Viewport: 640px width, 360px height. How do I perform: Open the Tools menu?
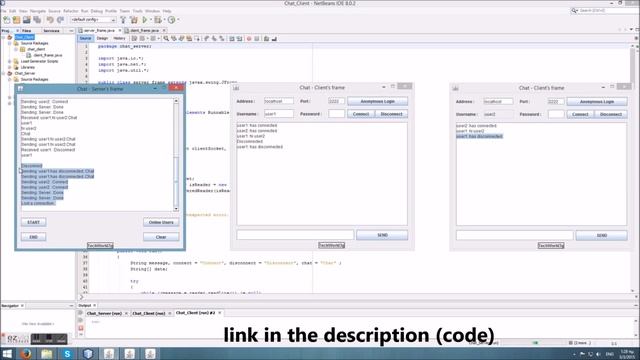[138, 11]
